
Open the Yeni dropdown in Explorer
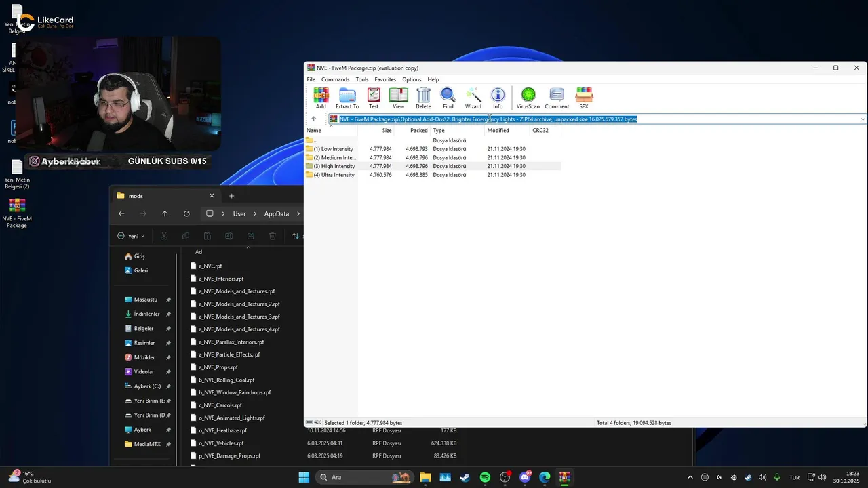point(131,236)
